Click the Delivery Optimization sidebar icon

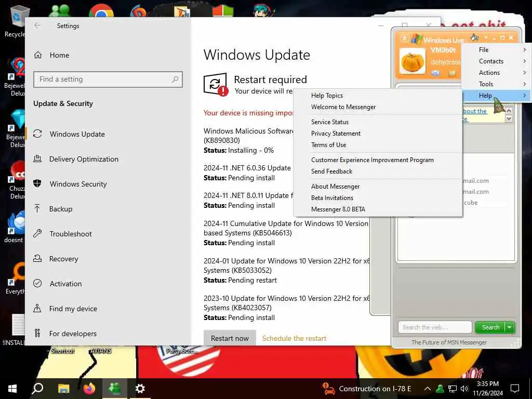37,159
